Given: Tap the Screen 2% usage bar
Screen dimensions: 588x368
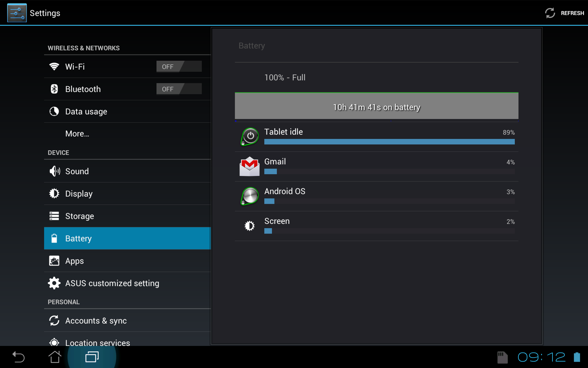Looking at the screenshot, I should 389,231.
